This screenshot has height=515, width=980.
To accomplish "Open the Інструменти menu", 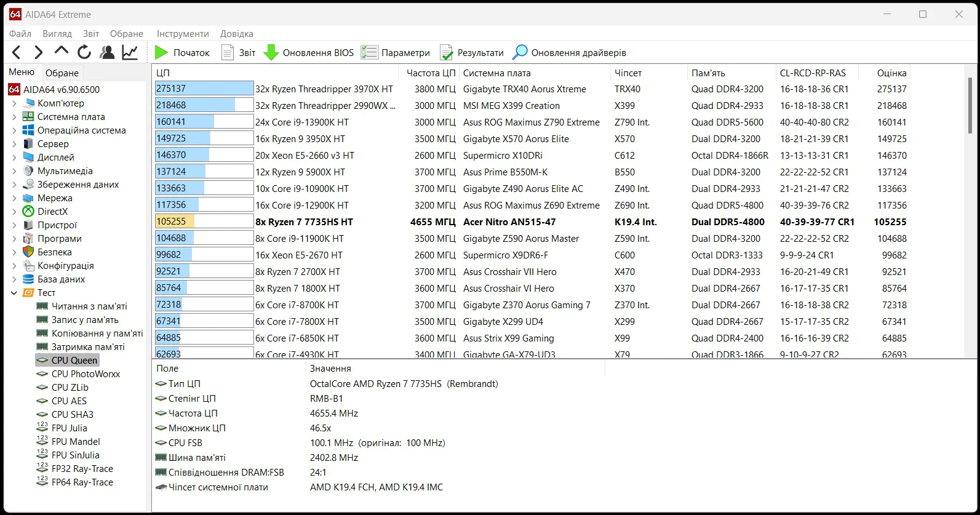I will tap(183, 34).
